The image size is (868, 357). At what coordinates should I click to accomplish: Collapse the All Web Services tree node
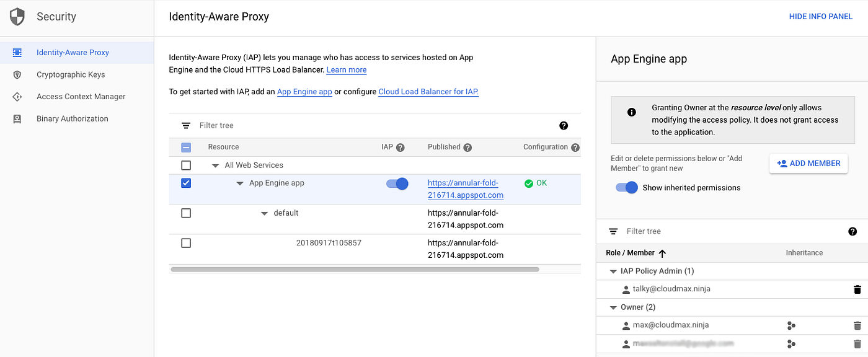click(x=216, y=165)
